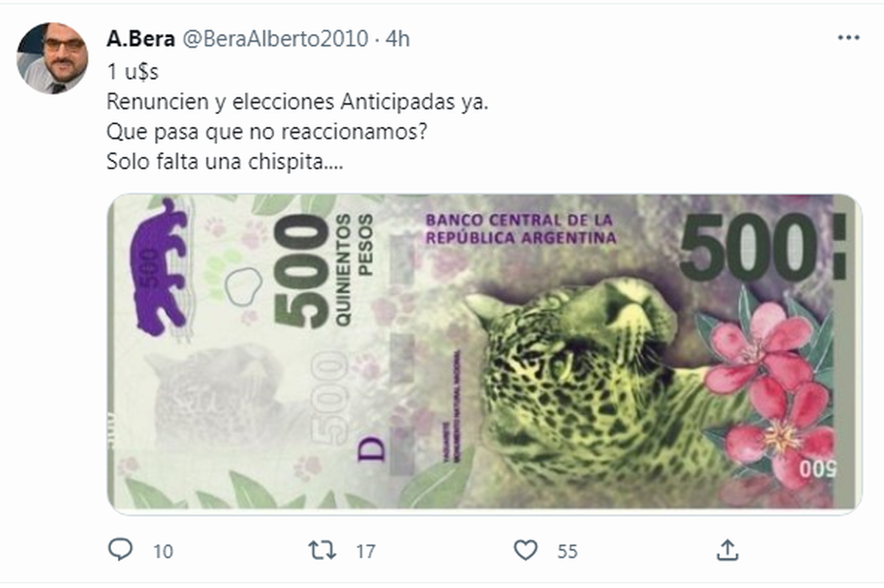The image size is (884, 588).
Task: Open the share upload arrow icon
Action: point(726,549)
